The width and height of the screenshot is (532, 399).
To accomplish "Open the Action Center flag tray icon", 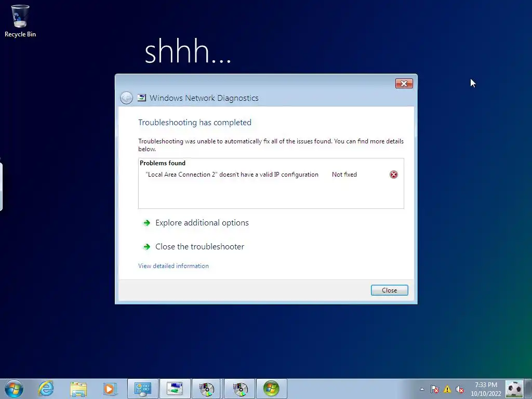I will [435, 389].
